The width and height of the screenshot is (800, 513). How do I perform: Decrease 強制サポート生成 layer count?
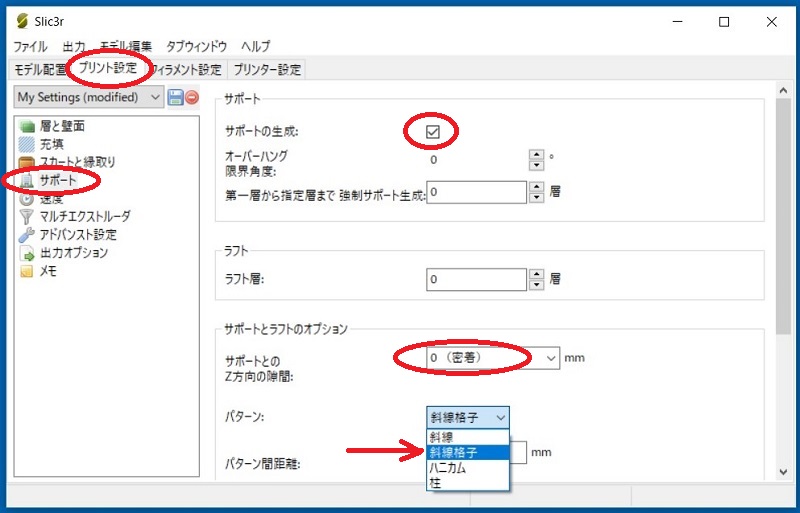pos(536,198)
